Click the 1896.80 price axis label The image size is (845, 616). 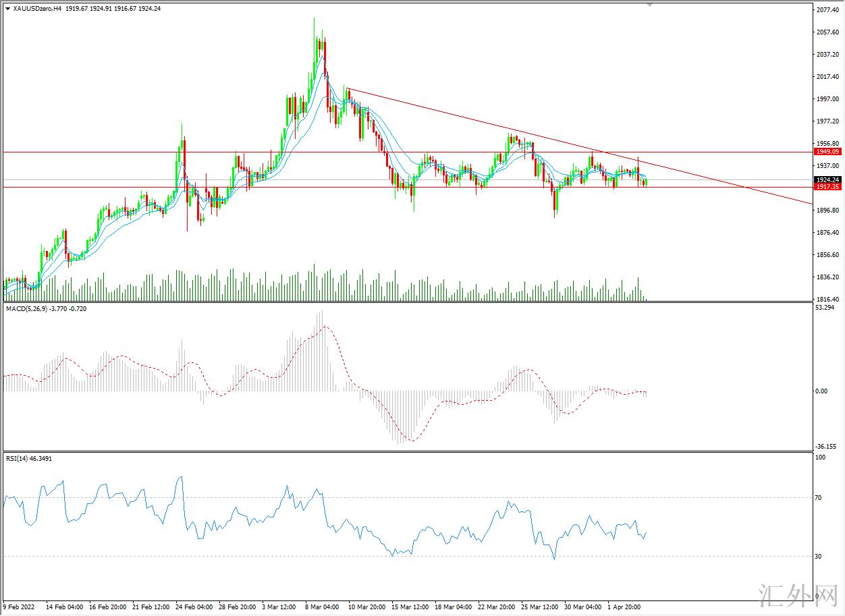pos(827,211)
